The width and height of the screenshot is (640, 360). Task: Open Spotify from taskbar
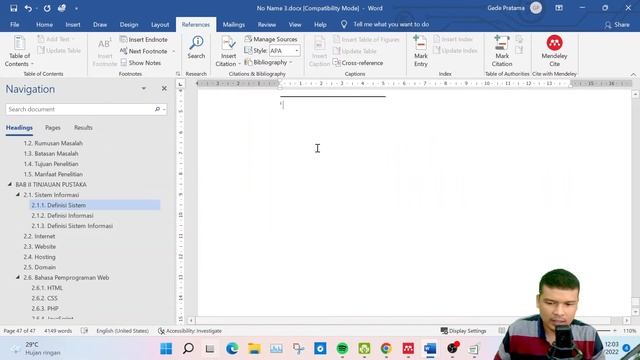tap(342, 349)
